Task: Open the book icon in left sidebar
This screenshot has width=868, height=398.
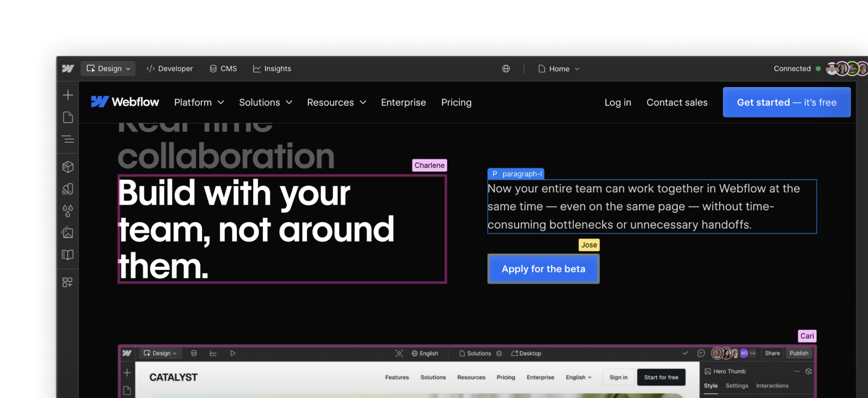Action: tap(68, 255)
